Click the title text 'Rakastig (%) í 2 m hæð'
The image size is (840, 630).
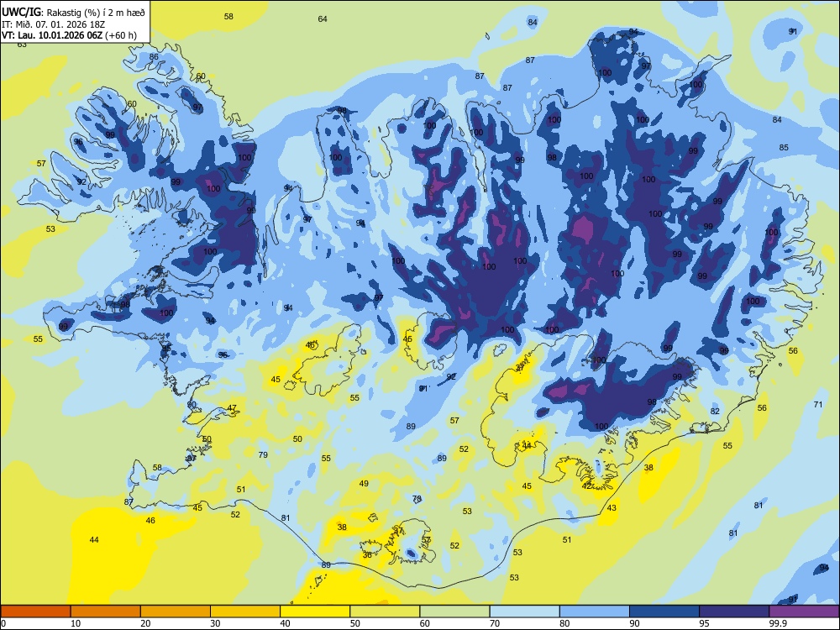(96, 13)
